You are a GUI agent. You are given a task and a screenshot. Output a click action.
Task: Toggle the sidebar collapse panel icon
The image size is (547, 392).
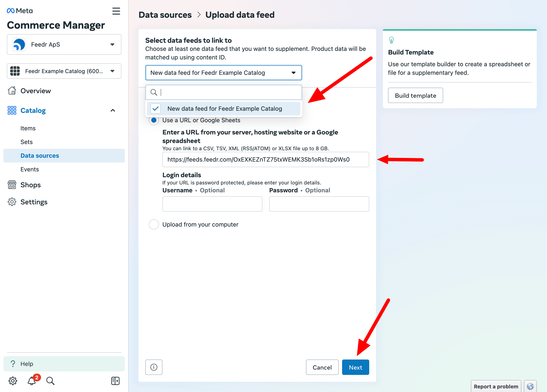tap(115, 381)
